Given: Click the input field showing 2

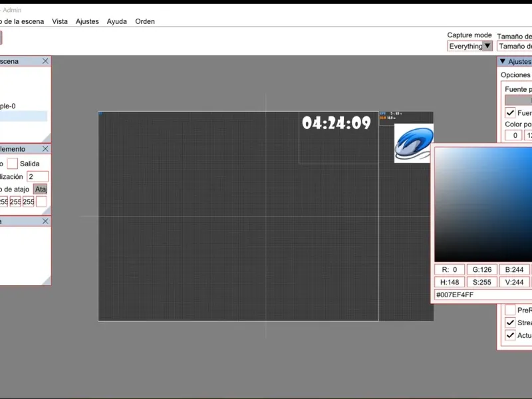Looking at the screenshot, I should click(x=38, y=176).
